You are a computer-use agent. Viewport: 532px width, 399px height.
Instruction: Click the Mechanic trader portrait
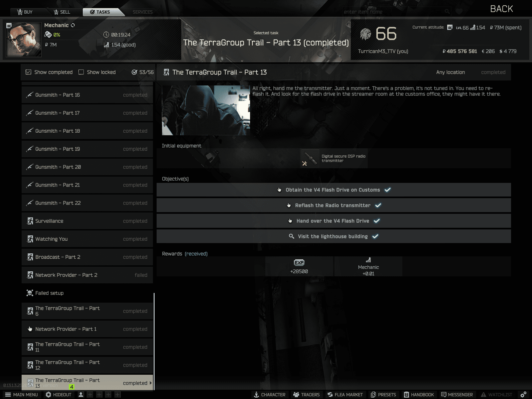[x=24, y=40]
